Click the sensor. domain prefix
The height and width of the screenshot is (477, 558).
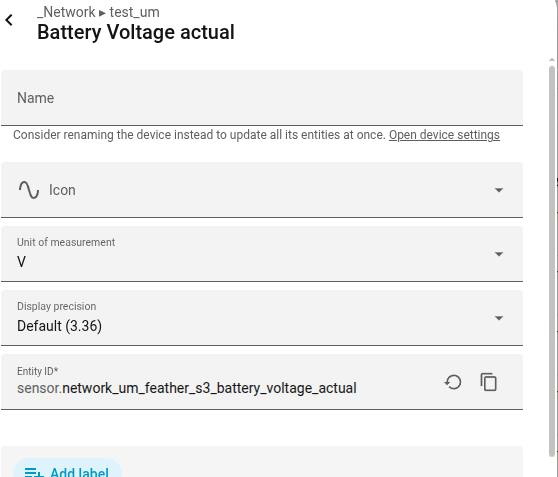click(x=40, y=388)
